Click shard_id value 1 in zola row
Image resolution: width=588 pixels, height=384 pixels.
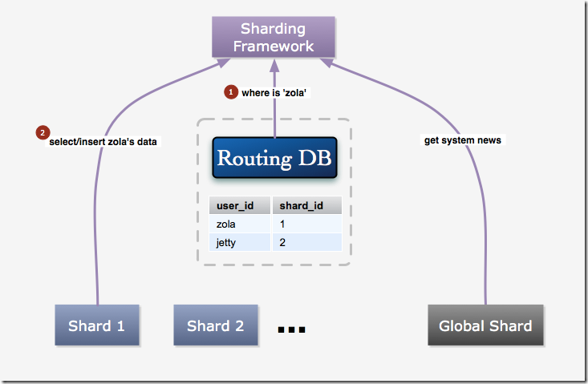click(307, 224)
